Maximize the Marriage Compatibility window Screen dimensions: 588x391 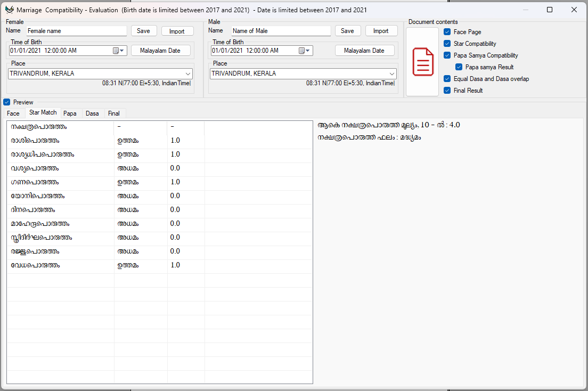pyautogui.click(x=550, y=10)
